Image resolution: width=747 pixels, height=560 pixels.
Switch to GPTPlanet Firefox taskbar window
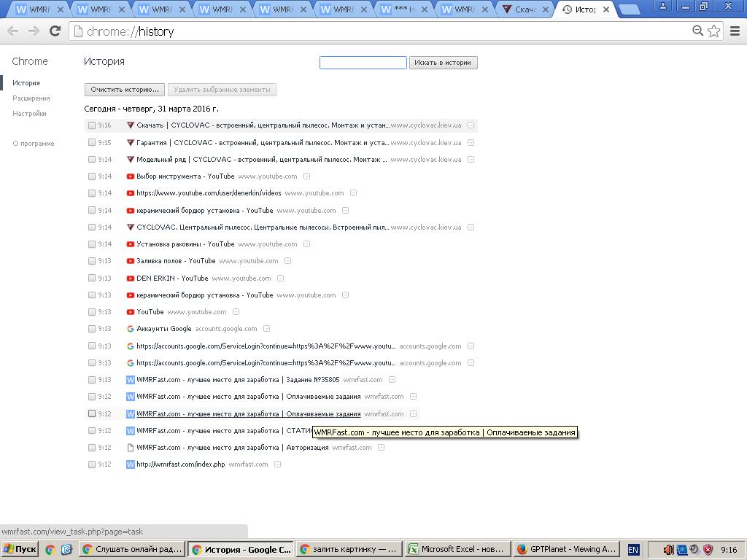click(566, 550)
